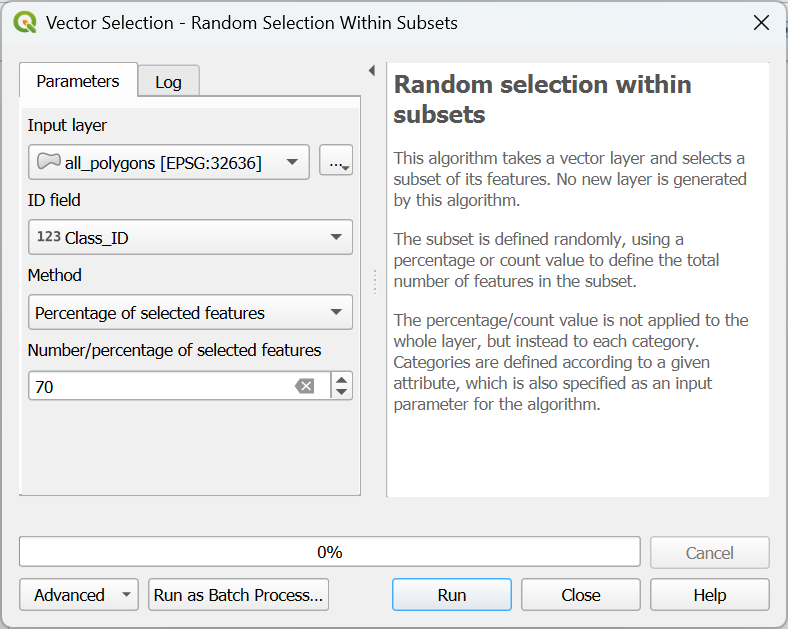The height and width of the screenshot is (629, 788).
Task: Switch to the Log tab
Action: [x=168, y=82]
